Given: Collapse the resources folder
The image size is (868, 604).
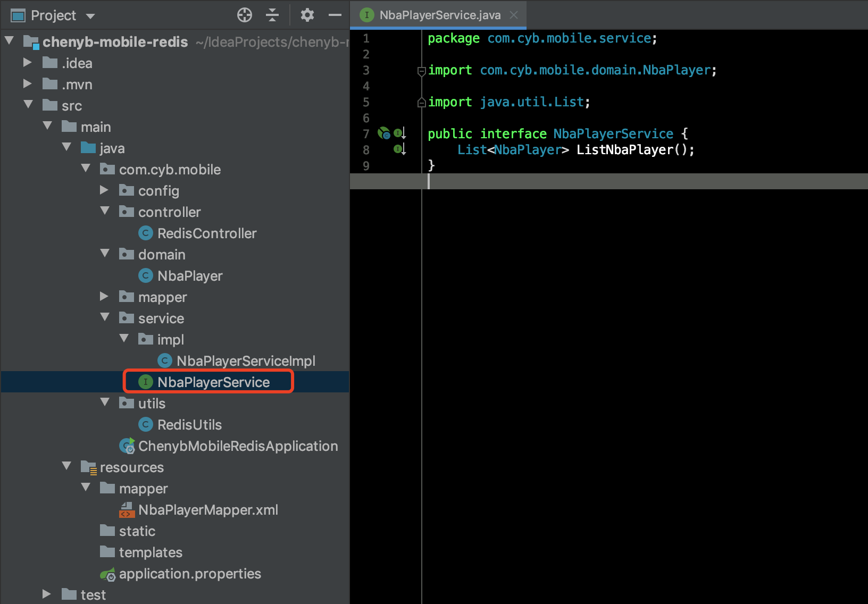Looking at the screenshot, I should (x=66, y=466).
